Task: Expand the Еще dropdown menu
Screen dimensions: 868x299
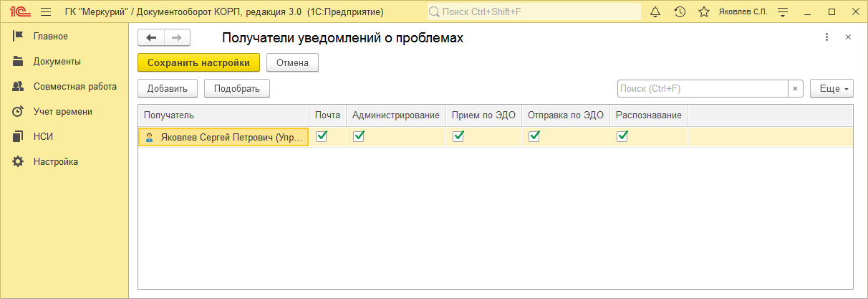Action: click(831, 88)
